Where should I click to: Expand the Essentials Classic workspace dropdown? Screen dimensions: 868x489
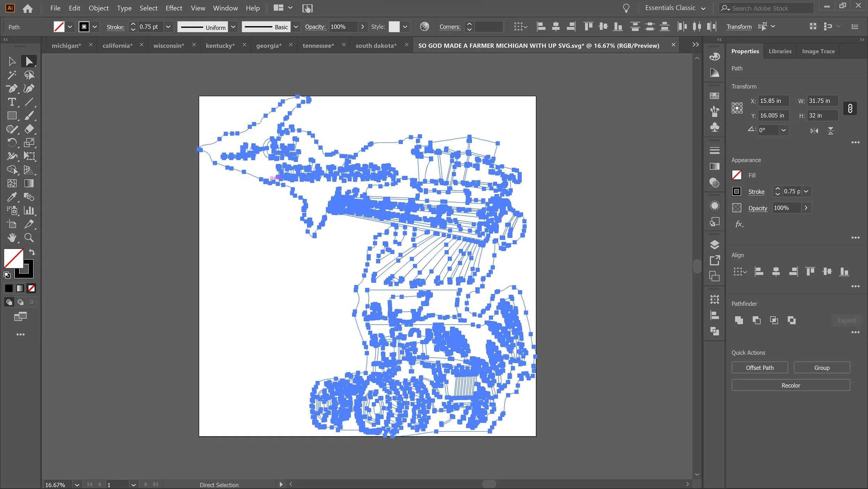click(703, 8)
